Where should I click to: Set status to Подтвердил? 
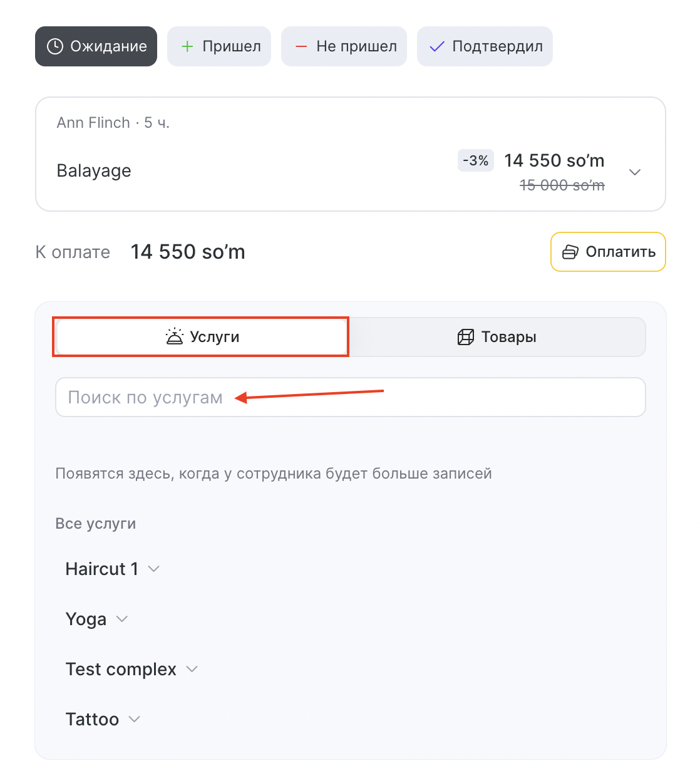(485, 46)
